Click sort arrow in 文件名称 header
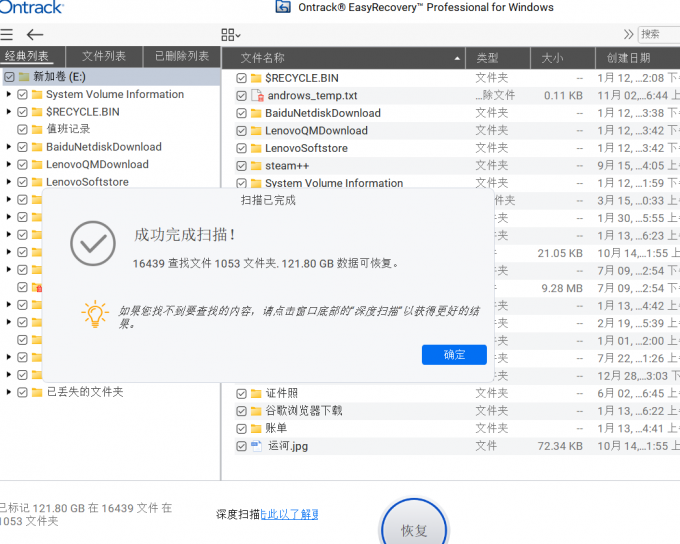The image size is (680, 544). 457,58
